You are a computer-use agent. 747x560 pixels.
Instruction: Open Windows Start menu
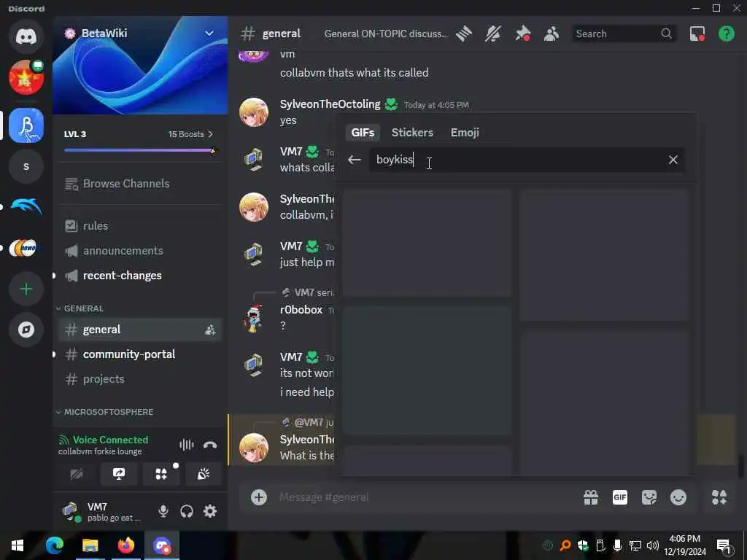click(18, 545)
